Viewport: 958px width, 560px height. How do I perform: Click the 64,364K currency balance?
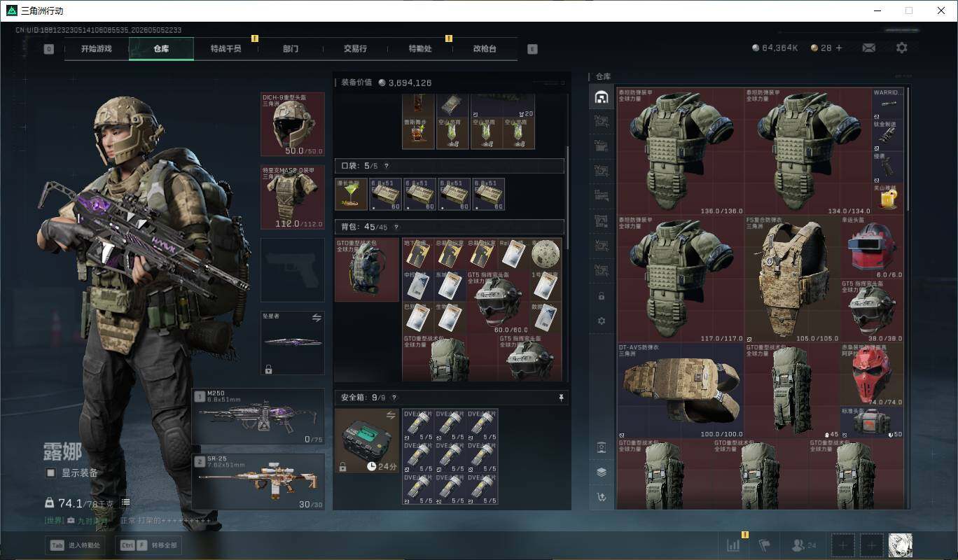[x=775, y=48]
